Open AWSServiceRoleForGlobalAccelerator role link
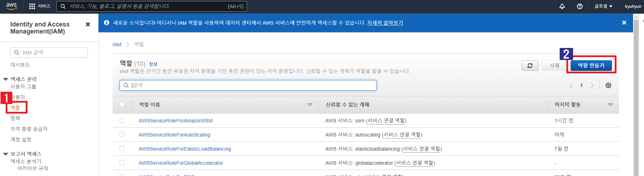The height and width of the screenshot is (176, 644). tap(181, 163)
